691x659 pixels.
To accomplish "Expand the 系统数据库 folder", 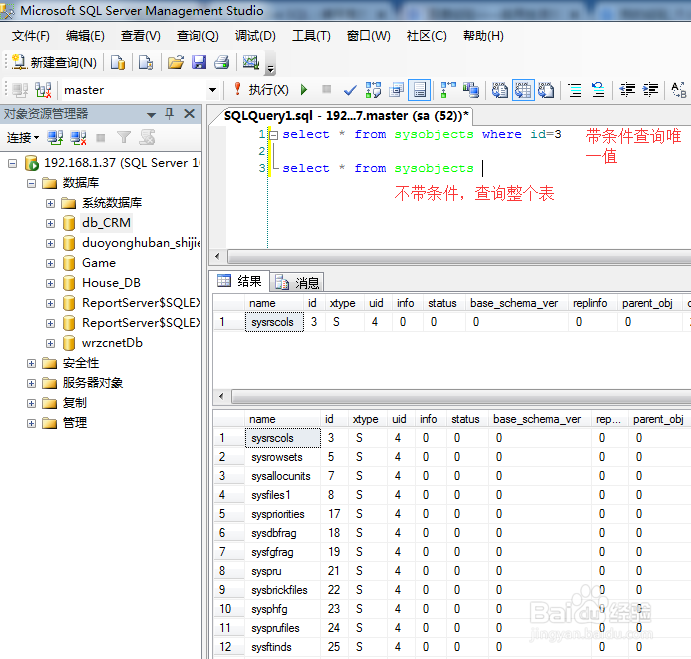I will 50,203.
